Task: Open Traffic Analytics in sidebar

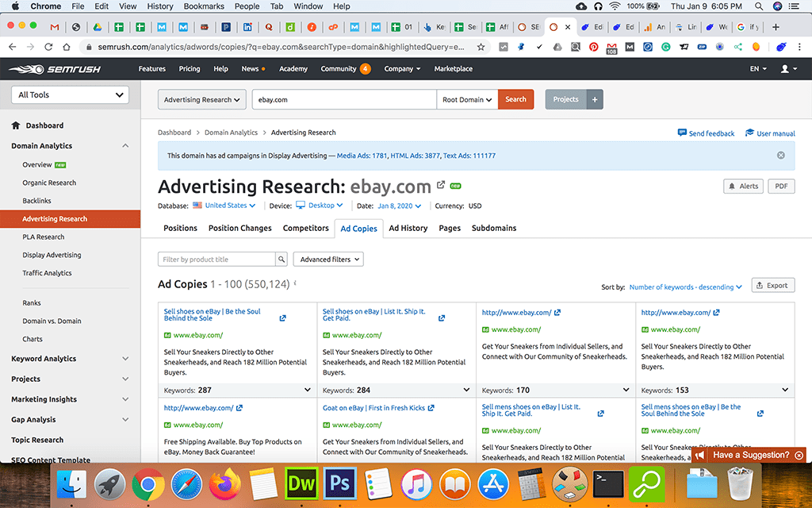Action: 47,273
